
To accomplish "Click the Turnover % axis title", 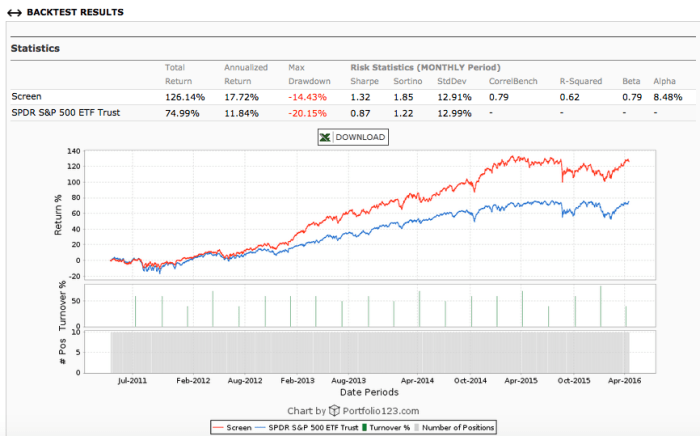I will [62, 306].
